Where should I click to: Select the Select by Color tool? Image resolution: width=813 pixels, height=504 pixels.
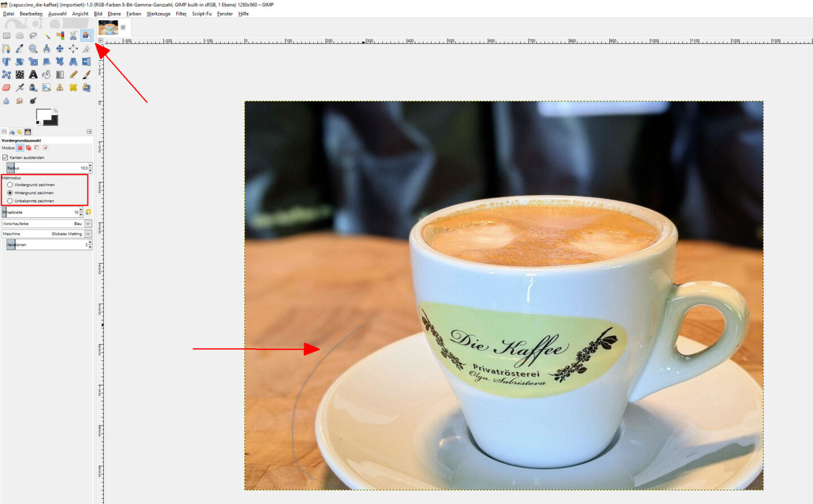tap(60, 36)
